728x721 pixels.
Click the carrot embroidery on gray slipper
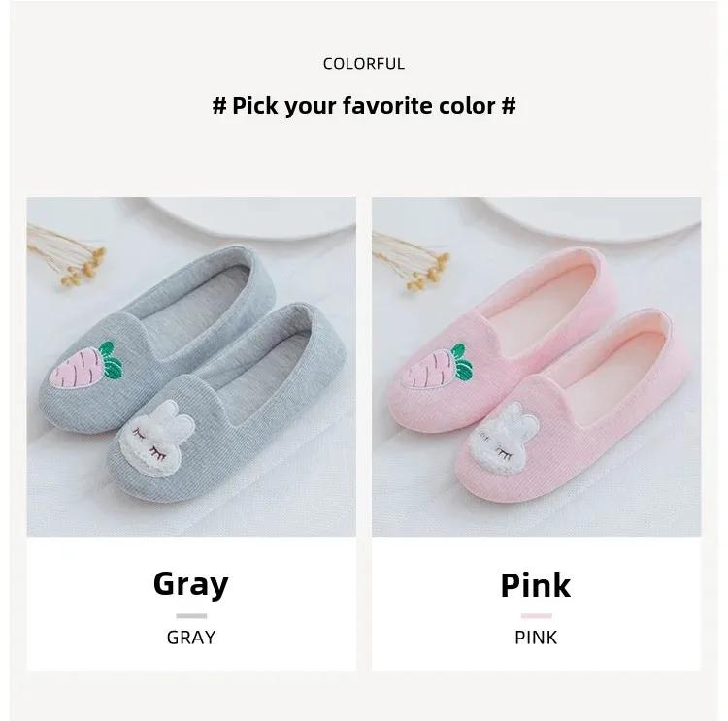pyautogui.click(x=86, y=366)
